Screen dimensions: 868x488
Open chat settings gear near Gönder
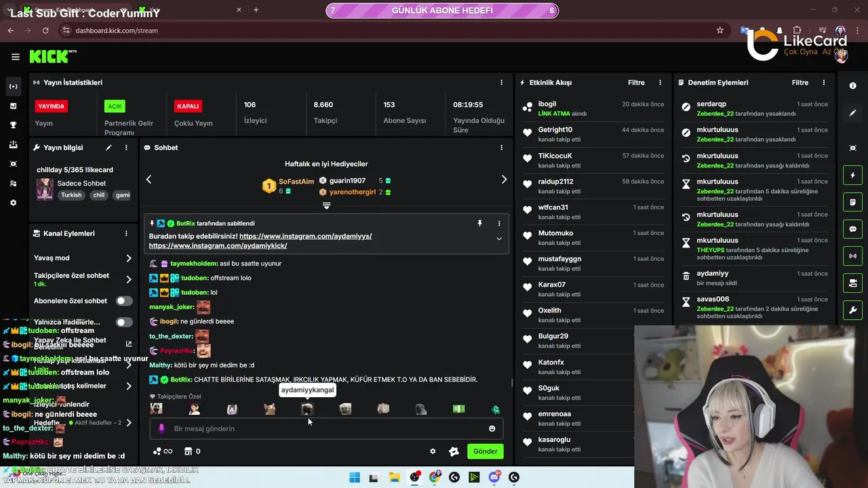point(433,451)
